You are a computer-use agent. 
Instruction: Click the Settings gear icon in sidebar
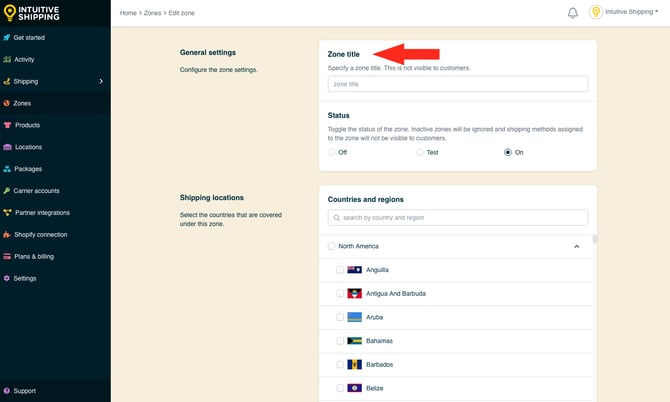[x=7, y=278]
